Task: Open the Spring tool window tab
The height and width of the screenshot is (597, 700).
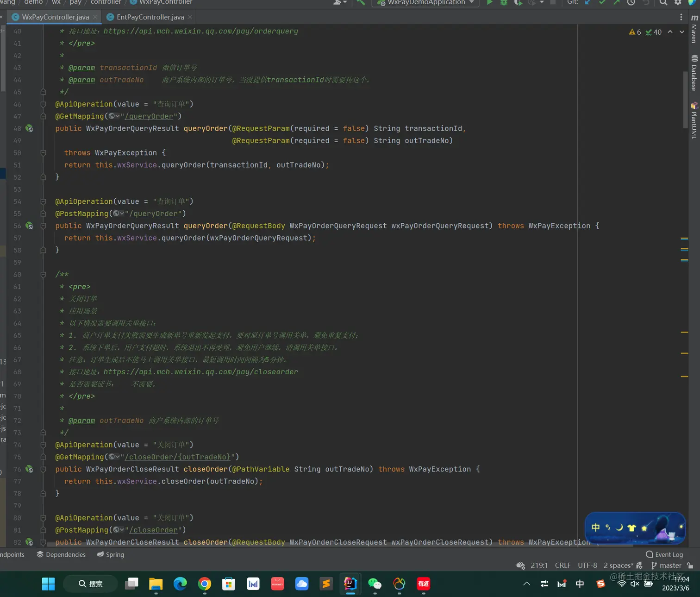Action: [x=111, y=554]
